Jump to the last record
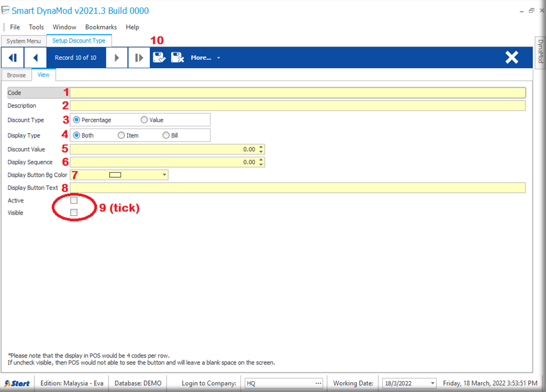This screenshot has height=392, width=546. click(139, 58)
